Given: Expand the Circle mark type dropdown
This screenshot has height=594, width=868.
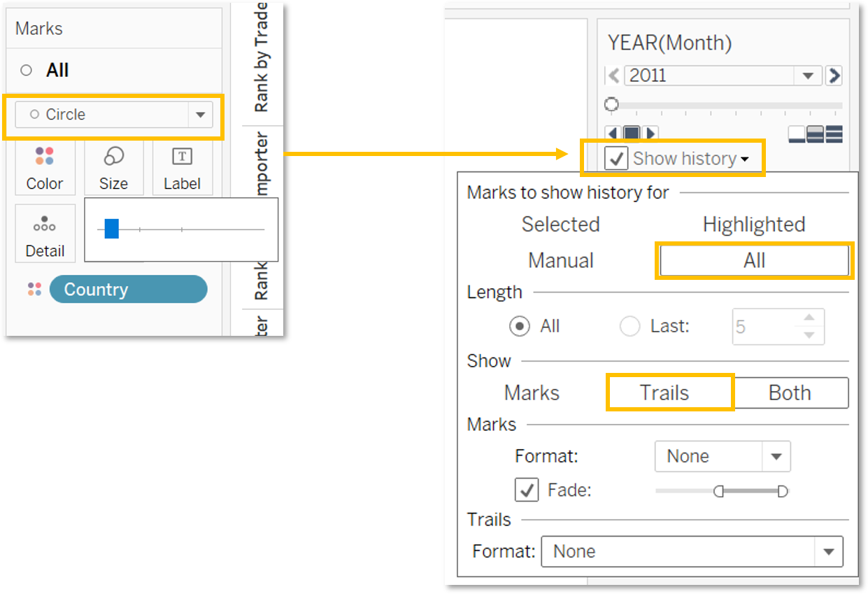Looking at the screenshot, I should [x=200, y=115].
